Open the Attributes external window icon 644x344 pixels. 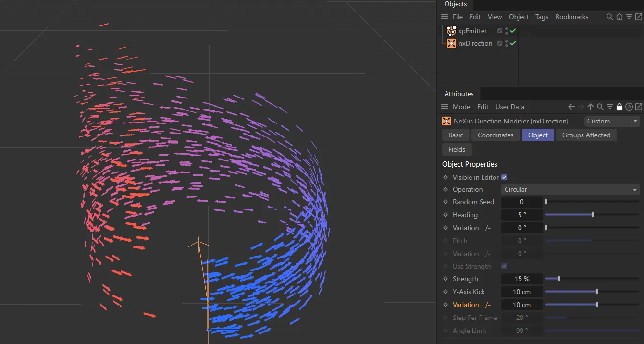[x=638, y=107]
